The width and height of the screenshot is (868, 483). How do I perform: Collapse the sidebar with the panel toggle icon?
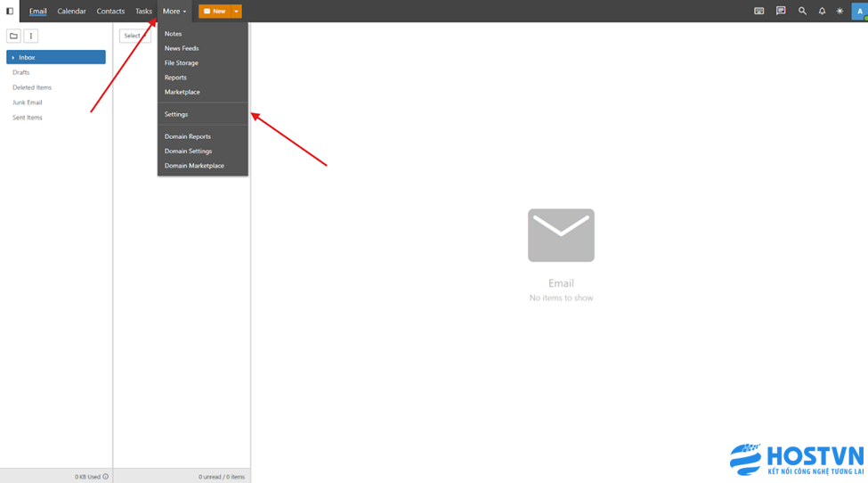10,12
